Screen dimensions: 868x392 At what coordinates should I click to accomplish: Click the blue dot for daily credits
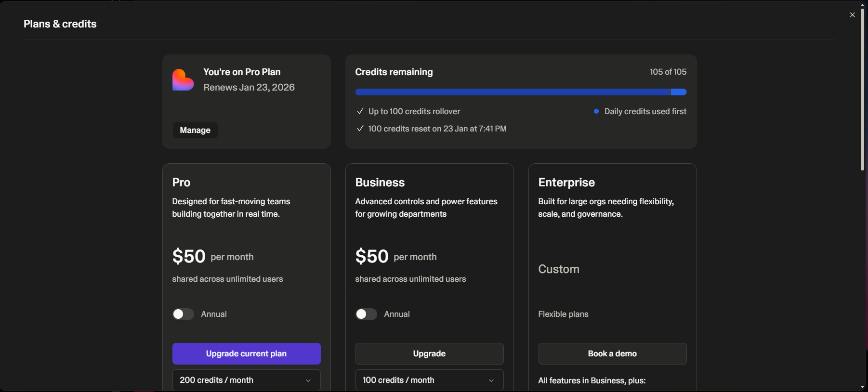(596, 111)
